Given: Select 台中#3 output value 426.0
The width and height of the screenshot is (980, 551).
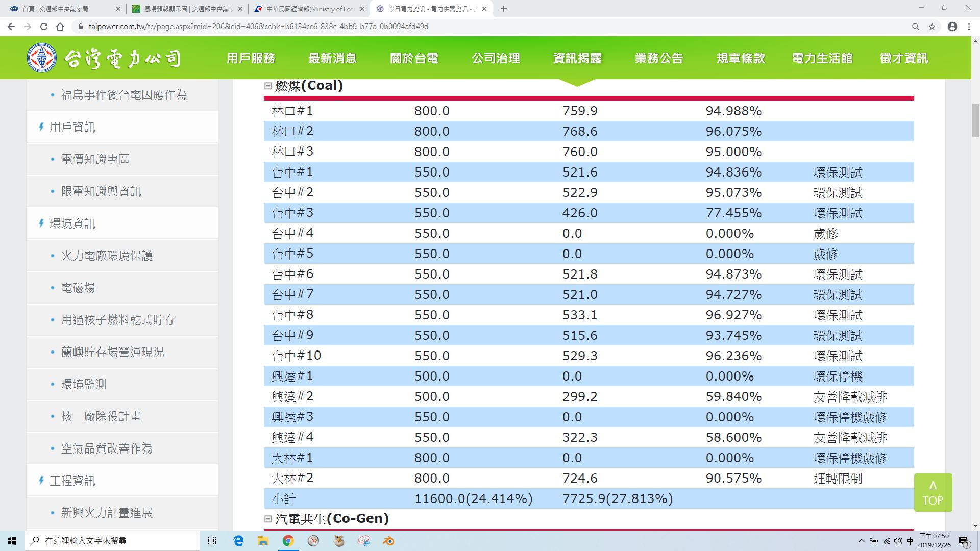Looking at the screenshot, I should (580, 213).
